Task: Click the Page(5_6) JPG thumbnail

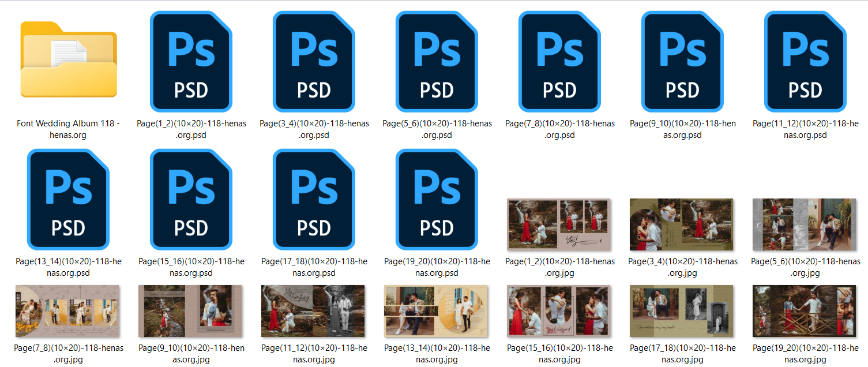Action: tap(805, 224)
